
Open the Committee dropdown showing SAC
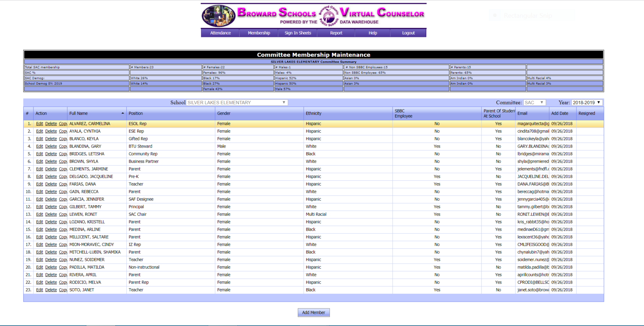tap(534, 103)
